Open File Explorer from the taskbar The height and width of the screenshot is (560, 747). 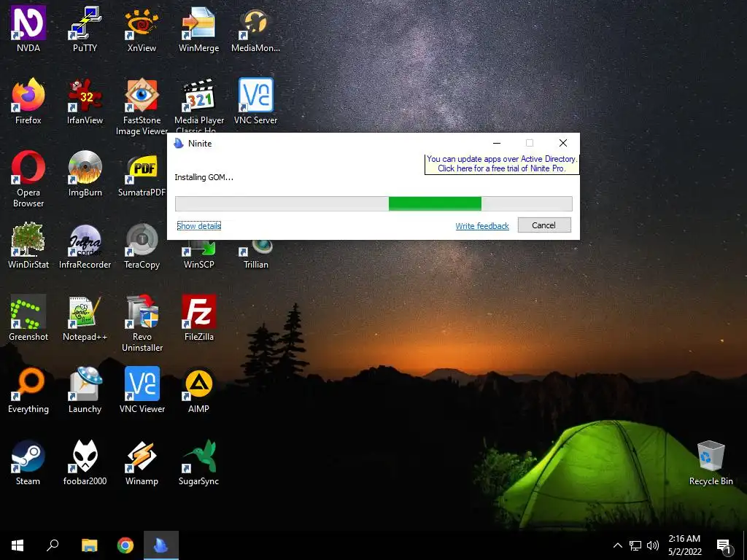click(x=89, y=545)
